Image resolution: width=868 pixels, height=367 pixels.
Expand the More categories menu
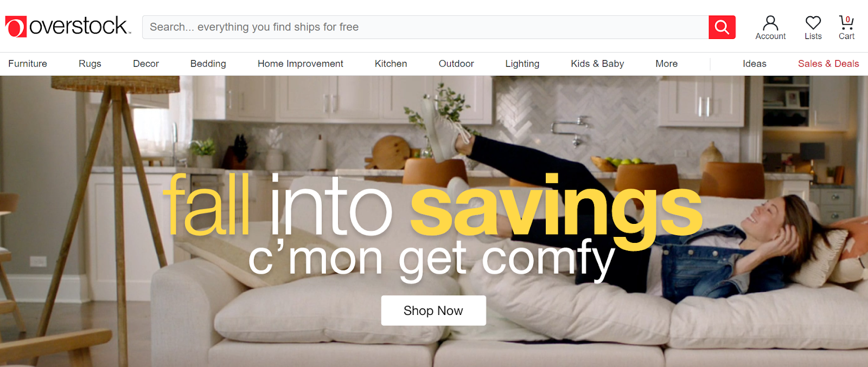tap(666, 64)
